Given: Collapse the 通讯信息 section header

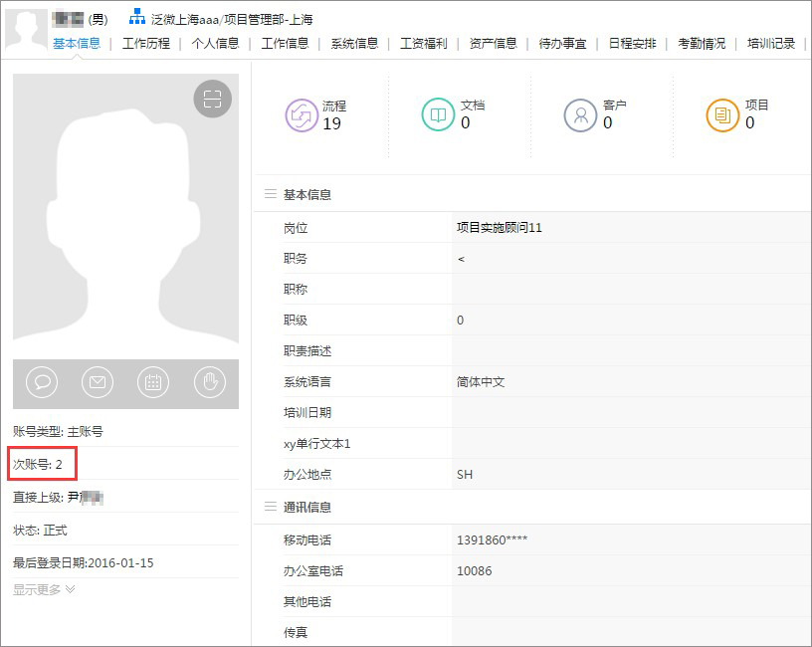Looking at the screenshot, I should (307, 507).
